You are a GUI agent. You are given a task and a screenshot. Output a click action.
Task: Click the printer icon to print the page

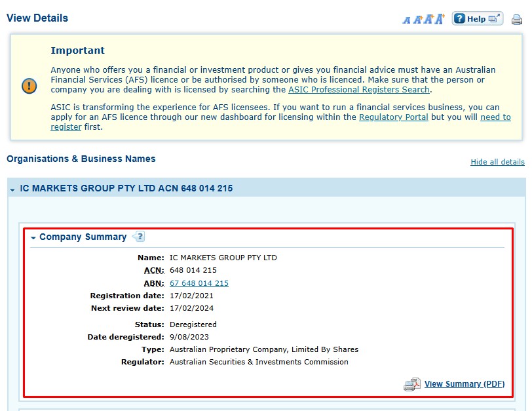[x=517, y=20]
